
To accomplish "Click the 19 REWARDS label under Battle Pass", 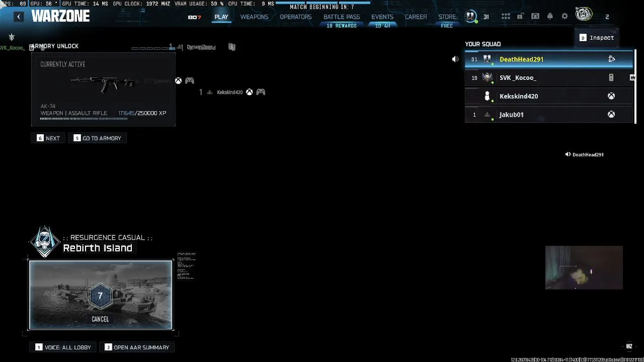I will [342, 26].
